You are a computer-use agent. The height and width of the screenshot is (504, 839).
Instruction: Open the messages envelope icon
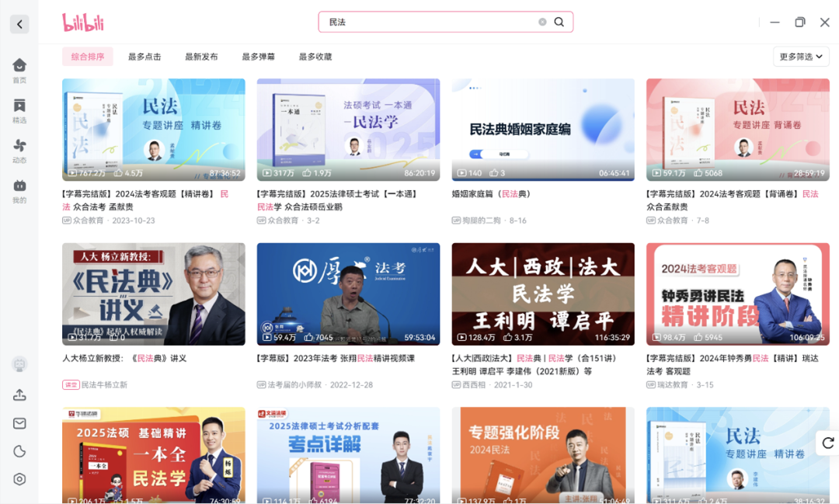click(19, 423)
